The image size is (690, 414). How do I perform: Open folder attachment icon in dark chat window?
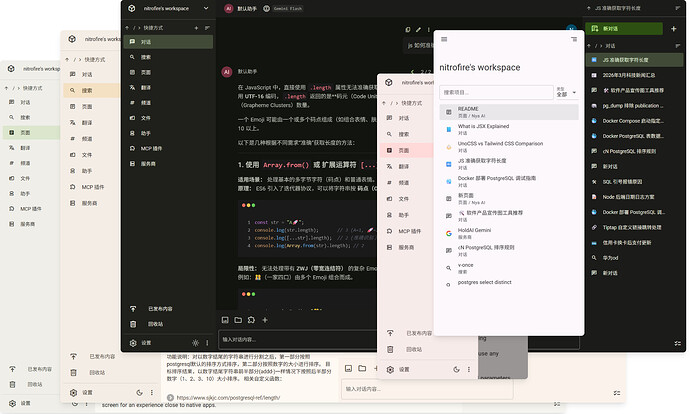click(238, 320)
